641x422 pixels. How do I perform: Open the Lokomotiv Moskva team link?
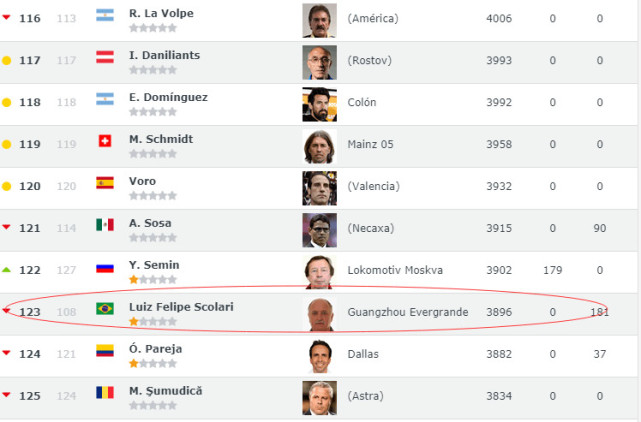395,270
